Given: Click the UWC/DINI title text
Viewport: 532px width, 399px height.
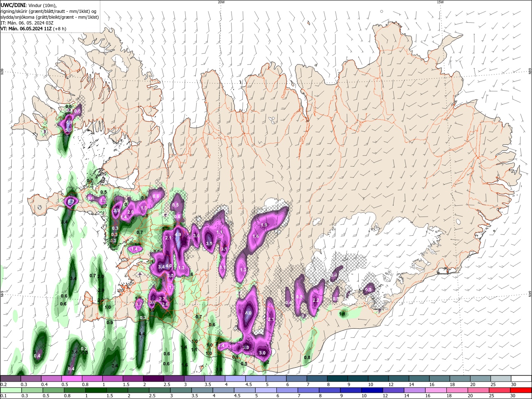Looking at the screenshot, I should click(x=12, y=5).
